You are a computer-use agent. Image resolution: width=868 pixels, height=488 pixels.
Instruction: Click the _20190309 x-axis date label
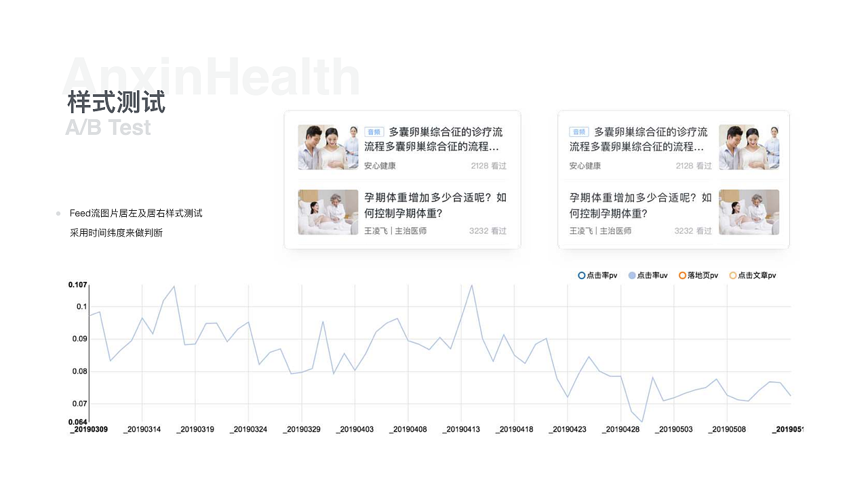pos(89,429)
